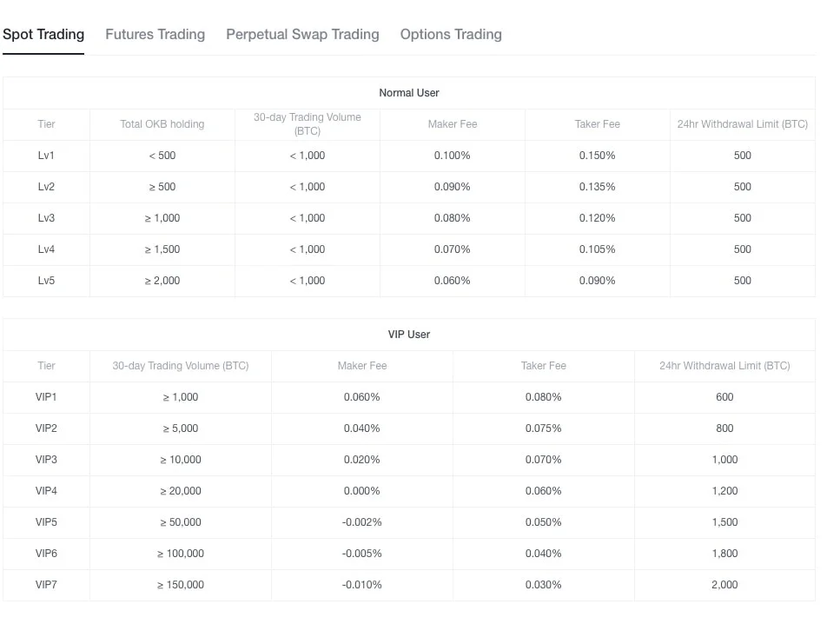Select the Maker Fee column header
The image size is (840, 624).
click(452, 124)
